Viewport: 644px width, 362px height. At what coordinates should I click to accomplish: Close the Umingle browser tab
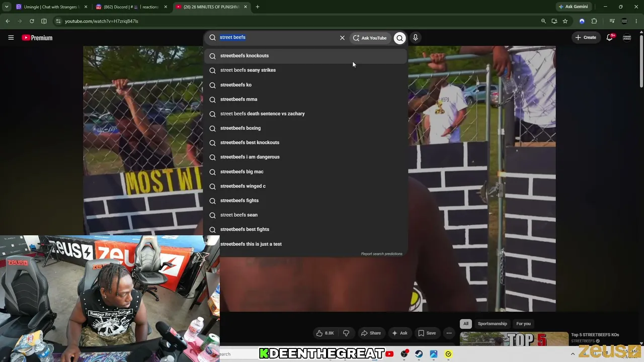86,7
